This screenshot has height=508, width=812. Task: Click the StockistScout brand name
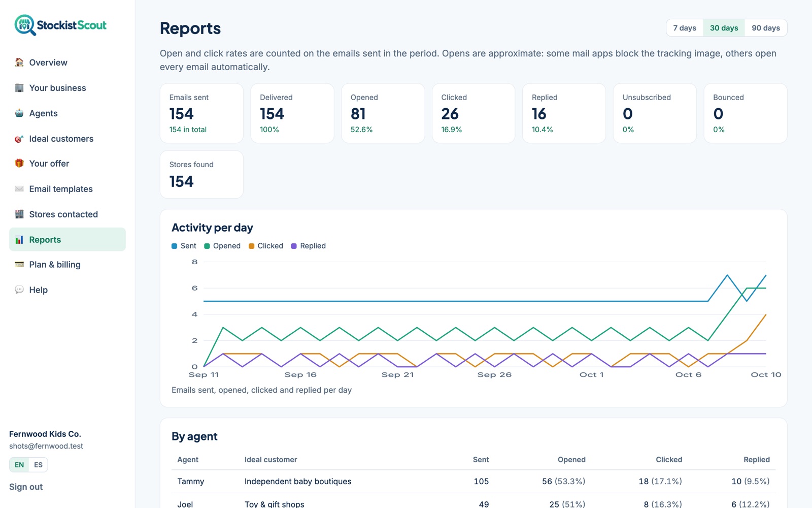[x=72, y=25]
